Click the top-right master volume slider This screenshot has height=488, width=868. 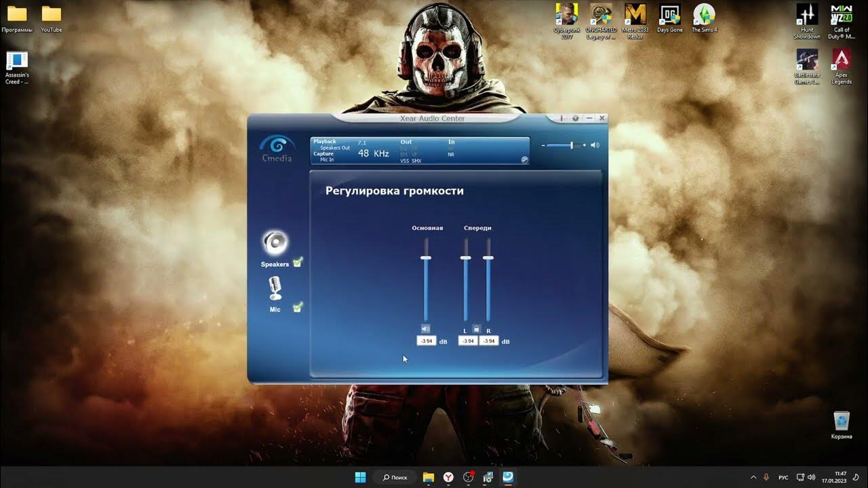[564, 145]
